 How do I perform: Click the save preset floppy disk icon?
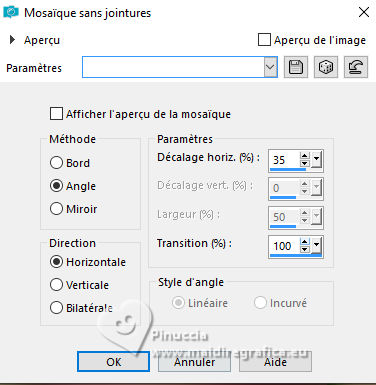(296, 67)
